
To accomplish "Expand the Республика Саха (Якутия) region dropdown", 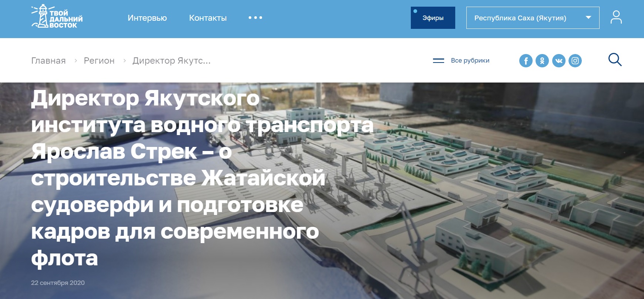I will coord(533,18).
